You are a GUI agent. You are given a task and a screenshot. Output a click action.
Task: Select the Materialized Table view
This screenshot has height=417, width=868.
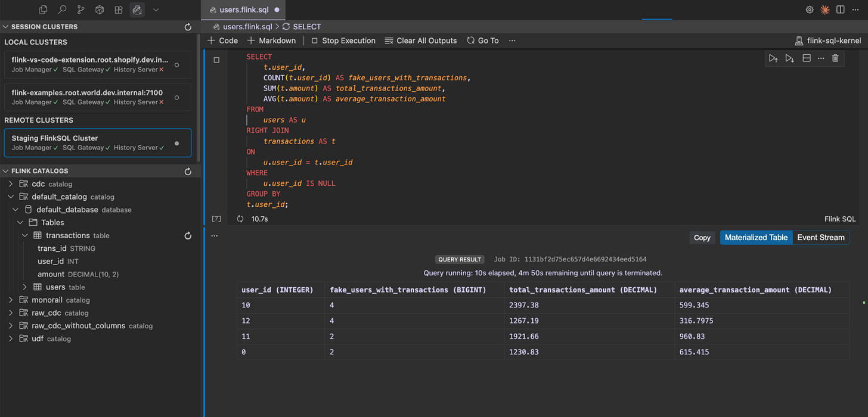756,238
